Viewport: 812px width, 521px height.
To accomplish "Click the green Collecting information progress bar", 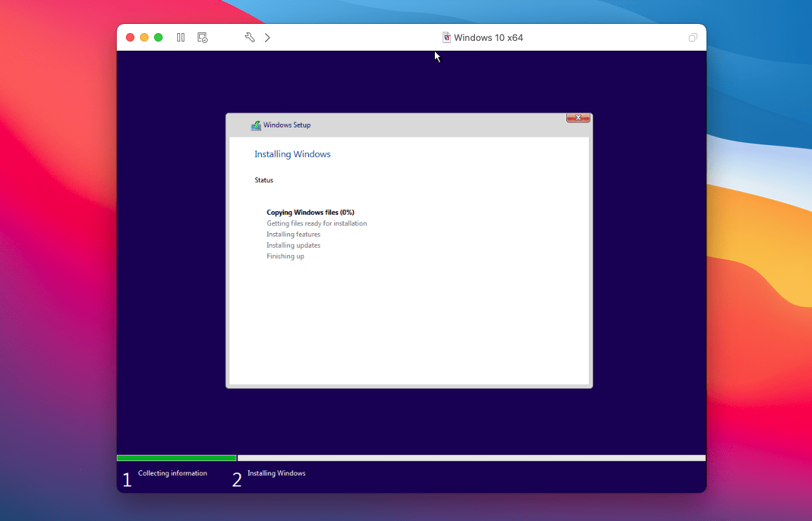I will (x=177, y=458).
